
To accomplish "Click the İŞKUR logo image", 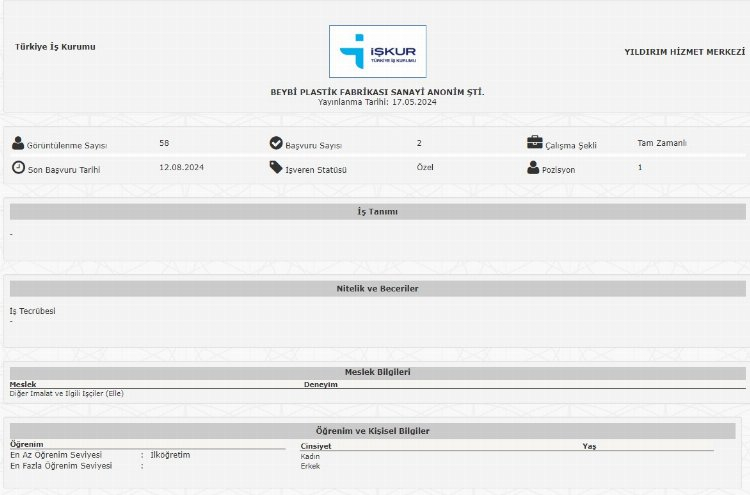I will coord(377,51).
